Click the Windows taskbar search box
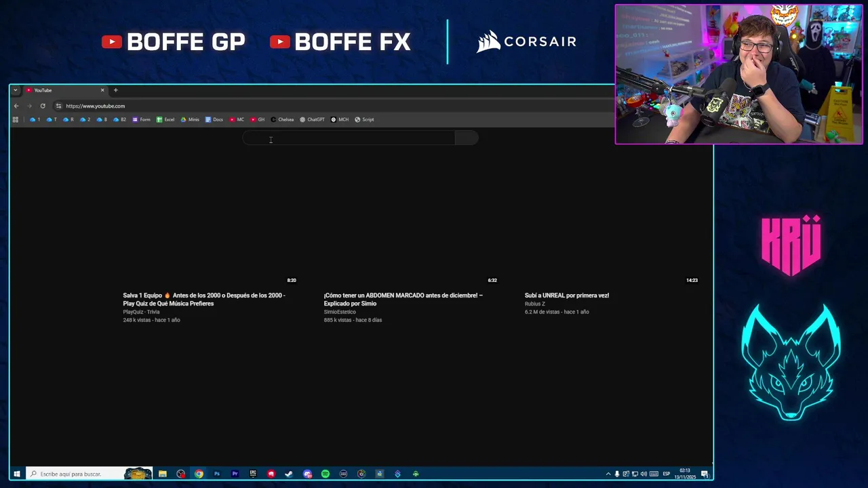Viewport: 868px width, 488px height. [88, 474]
